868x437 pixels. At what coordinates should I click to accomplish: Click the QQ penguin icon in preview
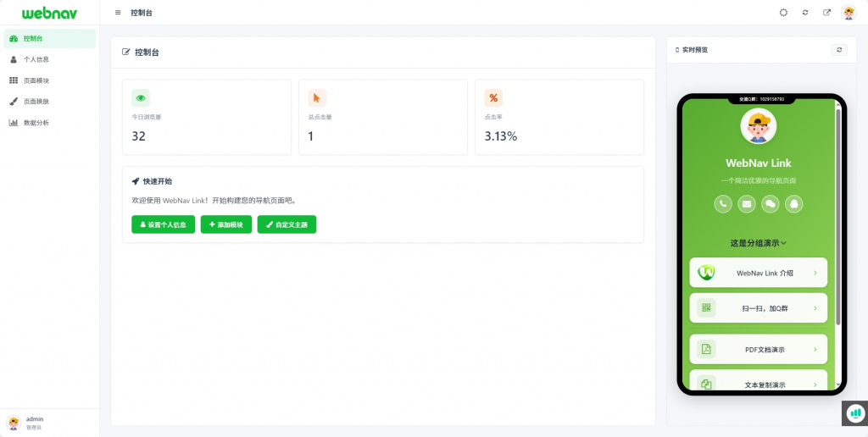(x=794, y=203)
